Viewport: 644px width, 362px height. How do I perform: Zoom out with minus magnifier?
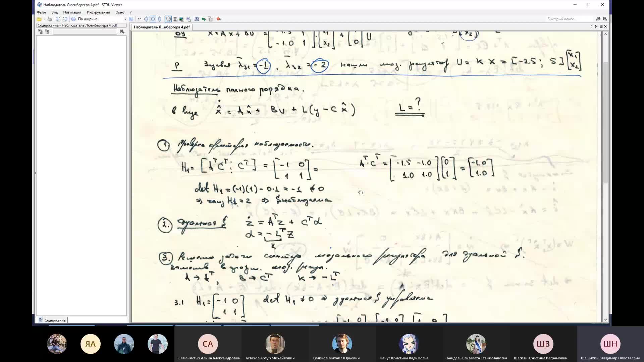(73, 19)
